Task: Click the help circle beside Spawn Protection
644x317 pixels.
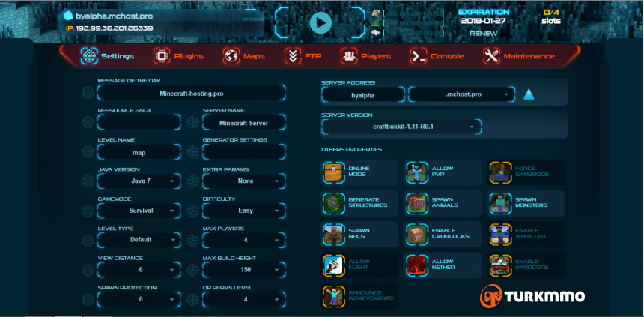Action: pyautogui.click(x=88, y=299)
